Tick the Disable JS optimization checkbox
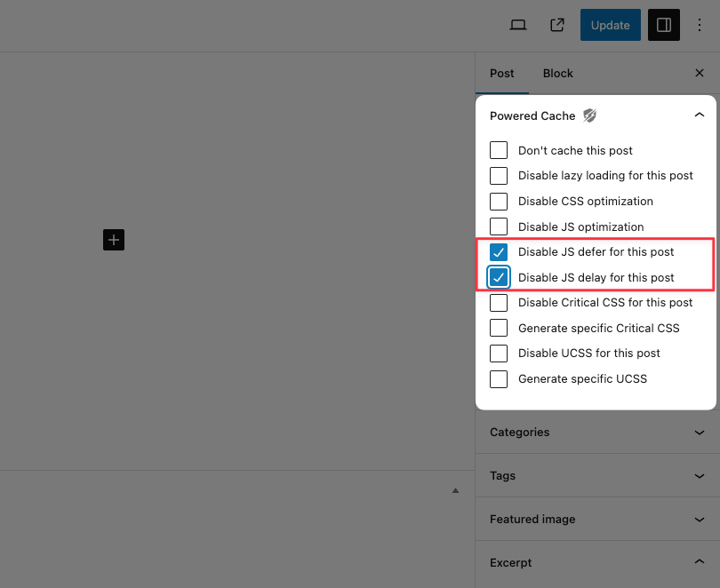720x588 pixels. [x=498, y=226]
